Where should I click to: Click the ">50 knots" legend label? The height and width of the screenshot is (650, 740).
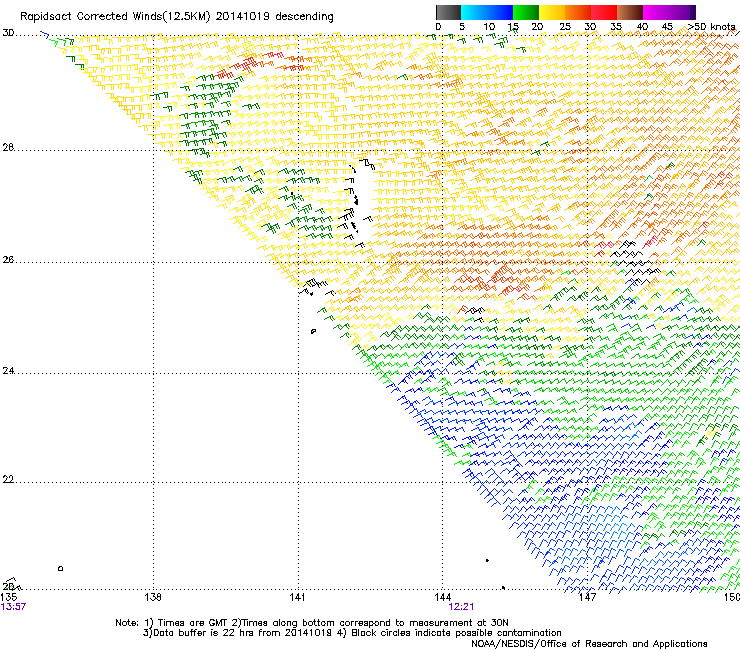pyautogui.click(x=711, y=27)
